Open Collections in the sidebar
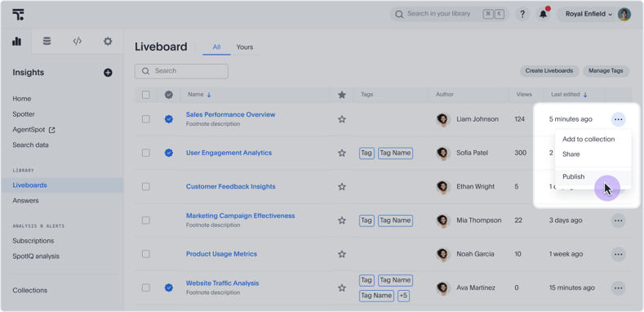644x312 pixels. (x=30, y=290)
